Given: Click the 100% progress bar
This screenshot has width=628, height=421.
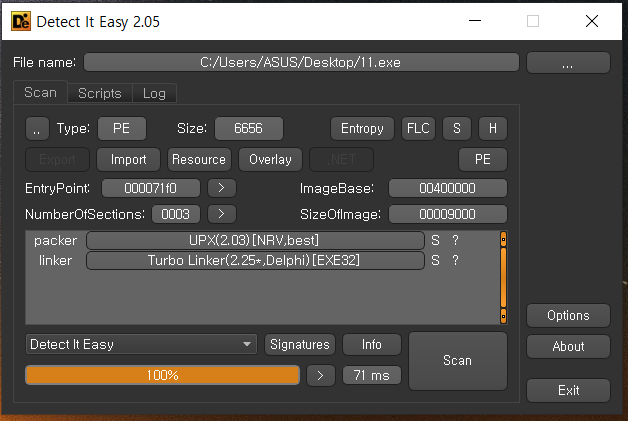Looking at the screenshot, I should 162,375.
